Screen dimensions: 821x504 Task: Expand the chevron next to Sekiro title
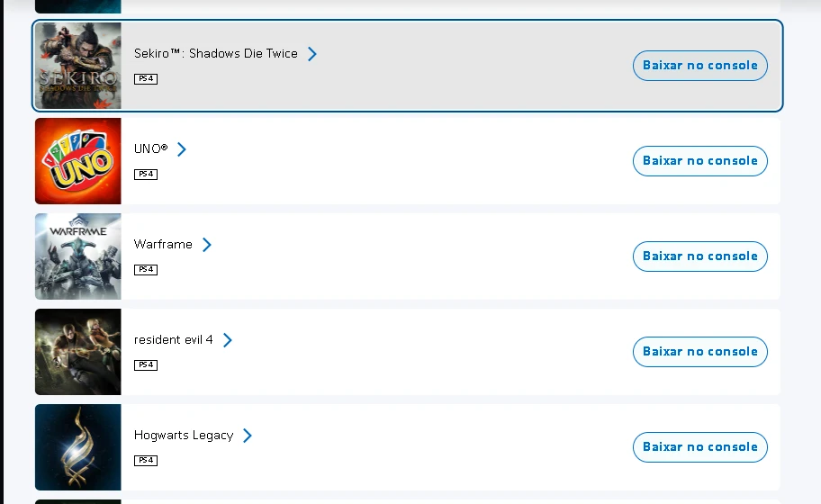[312, 54]
